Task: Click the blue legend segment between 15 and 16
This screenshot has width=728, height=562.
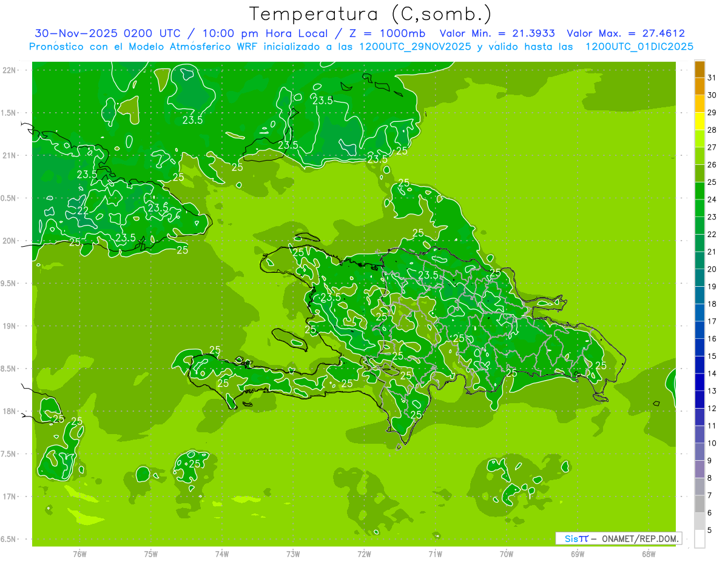Action: pyautogui.click(x=699, y=347)
